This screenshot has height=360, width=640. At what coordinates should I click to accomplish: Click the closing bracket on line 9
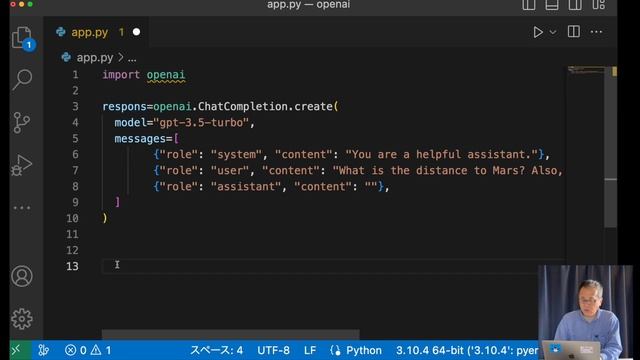(118, 202)
